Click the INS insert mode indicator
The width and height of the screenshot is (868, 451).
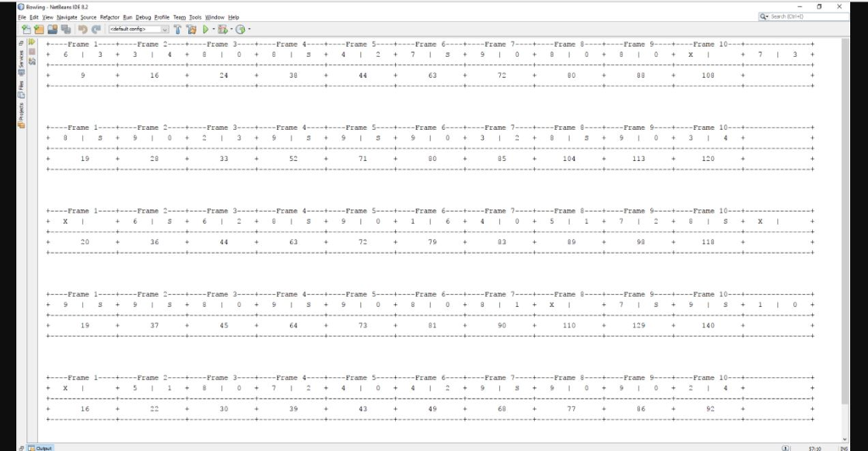pos(843,448)
